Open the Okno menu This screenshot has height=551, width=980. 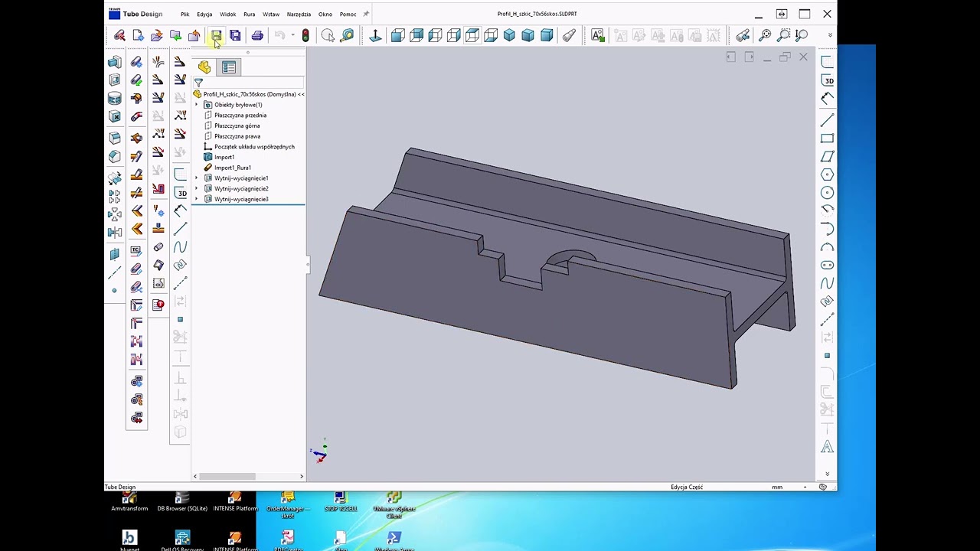(325, 14)
